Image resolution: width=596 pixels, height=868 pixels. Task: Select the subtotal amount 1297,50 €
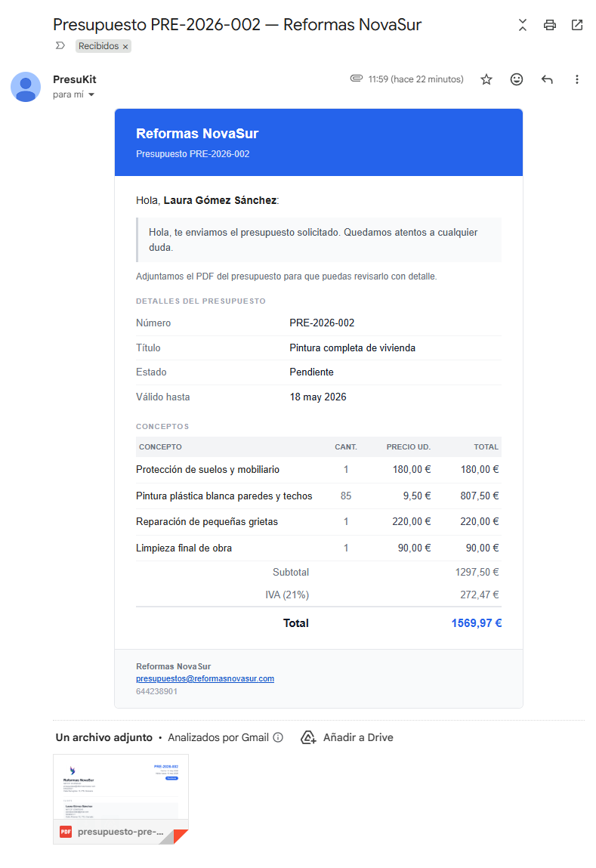click(x=477, y=572)
